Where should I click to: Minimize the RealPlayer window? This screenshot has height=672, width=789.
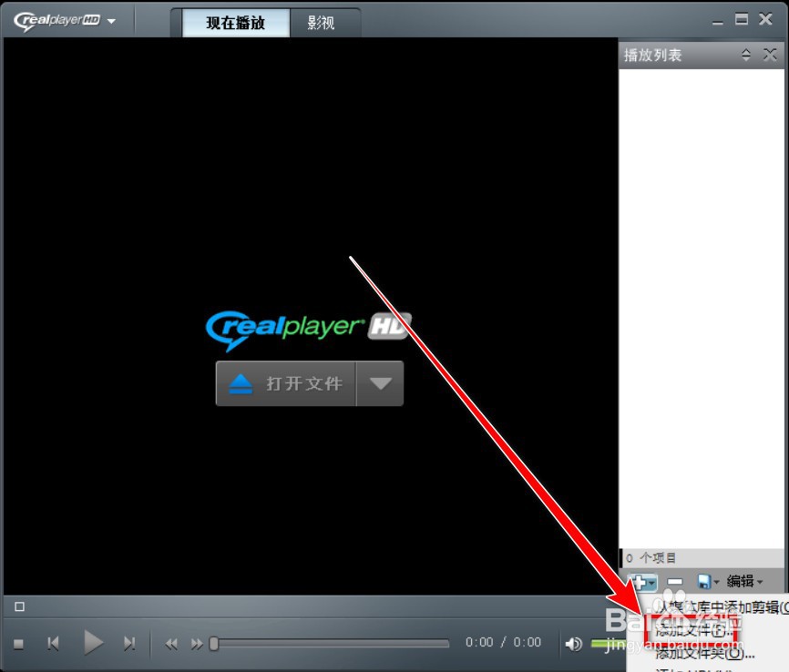(x=718, y=21)
